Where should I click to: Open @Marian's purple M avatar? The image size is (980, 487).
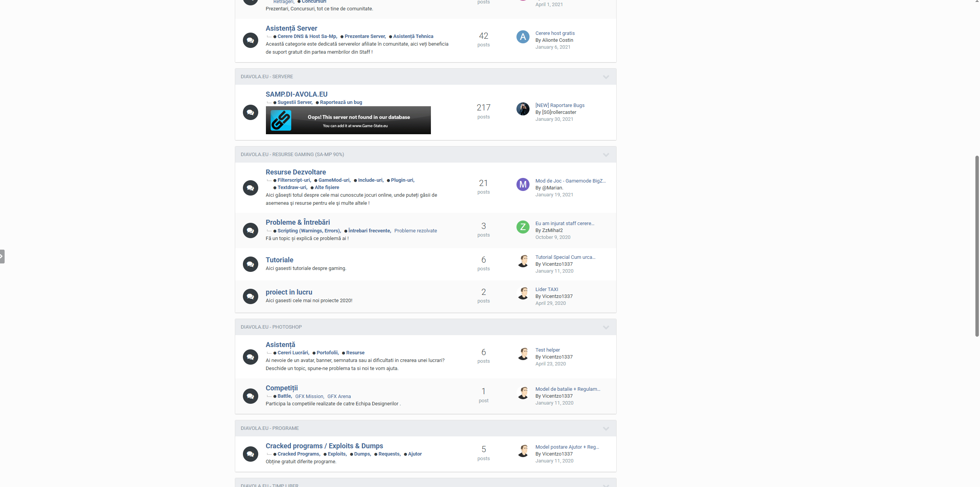point(523,184)
